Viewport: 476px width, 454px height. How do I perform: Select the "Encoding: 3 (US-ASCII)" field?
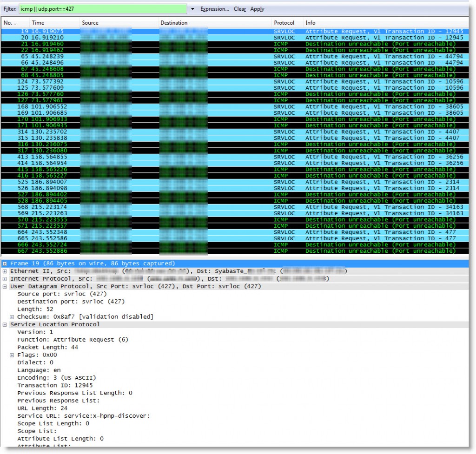[x=57, y=378]
